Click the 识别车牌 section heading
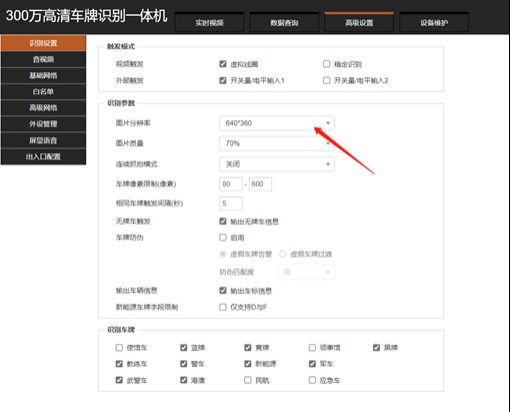Screen dimensions: 510x412 121,330
